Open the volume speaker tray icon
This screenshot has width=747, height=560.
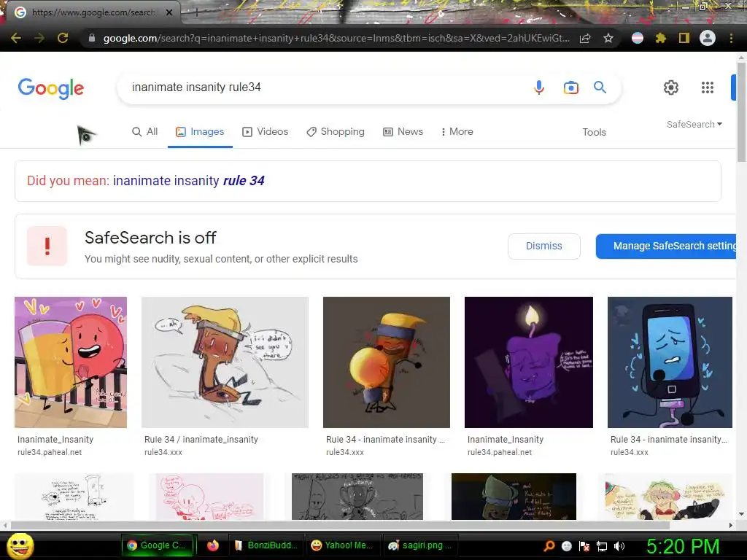(619, 546)
